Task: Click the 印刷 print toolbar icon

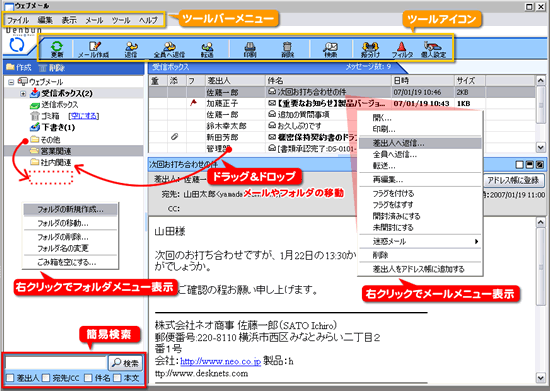Action: [250, 49]
